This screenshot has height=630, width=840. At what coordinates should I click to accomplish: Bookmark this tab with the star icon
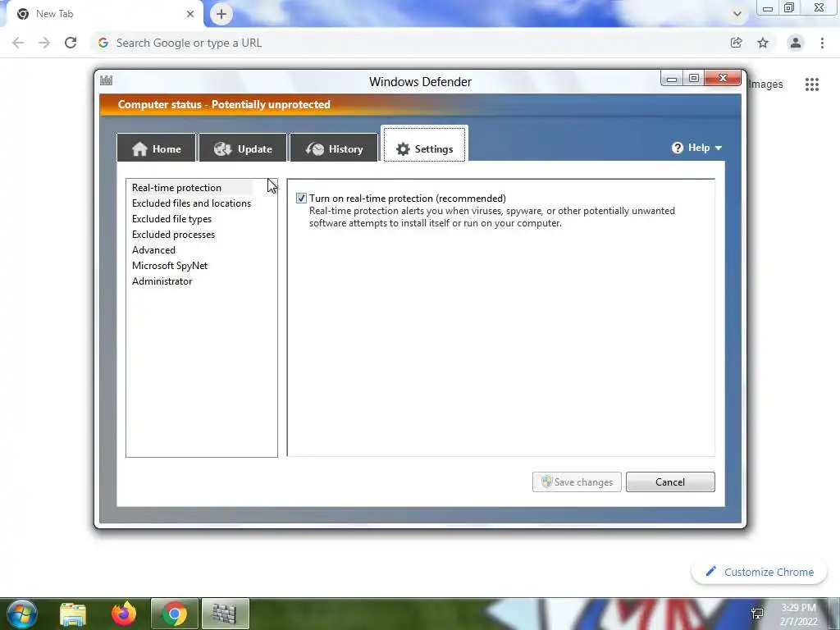point(763,43)
